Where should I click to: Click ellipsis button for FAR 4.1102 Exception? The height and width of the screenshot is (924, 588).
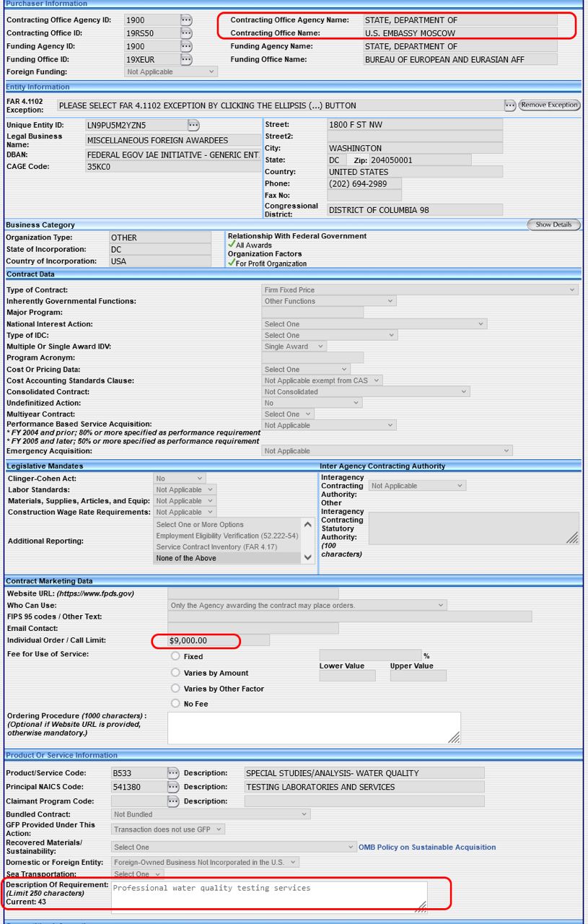click(510, 105)
